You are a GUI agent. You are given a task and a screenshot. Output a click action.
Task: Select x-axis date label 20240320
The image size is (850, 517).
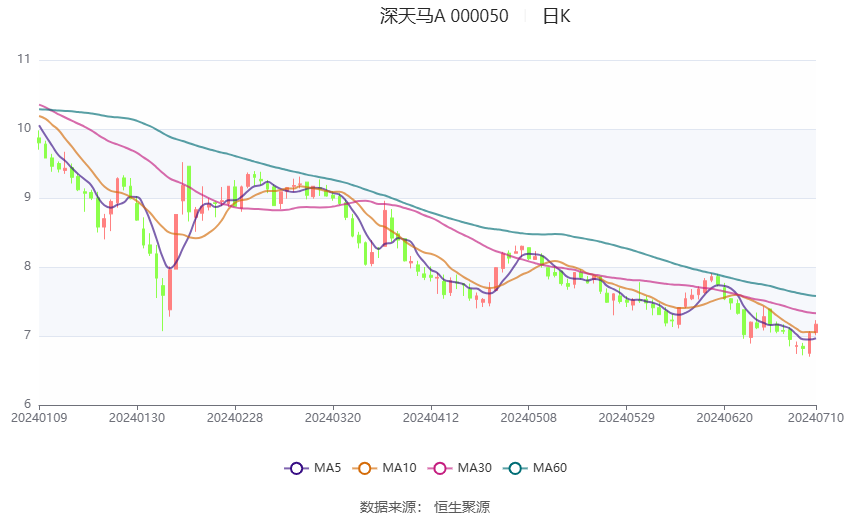point(333,418)
